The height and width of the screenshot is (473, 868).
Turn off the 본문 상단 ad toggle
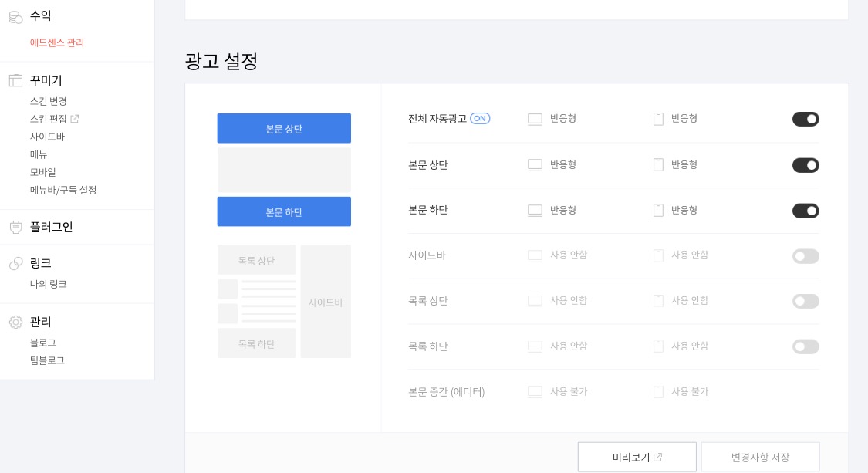(x=806, y=165)
